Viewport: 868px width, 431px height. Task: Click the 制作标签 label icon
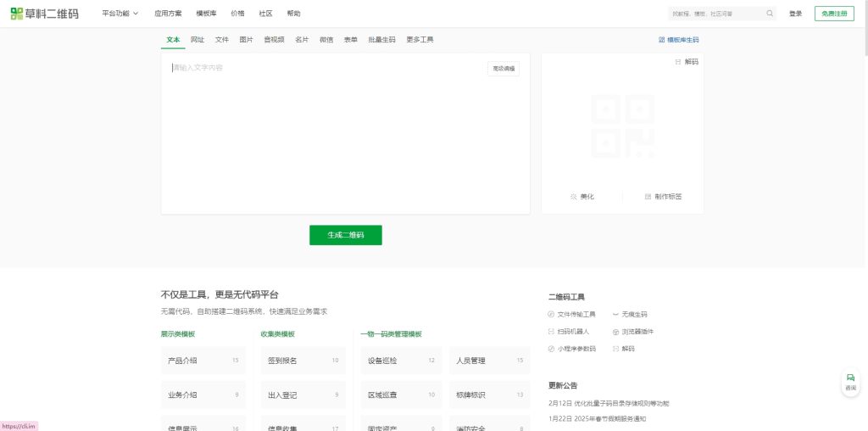(x=648, y=197)
